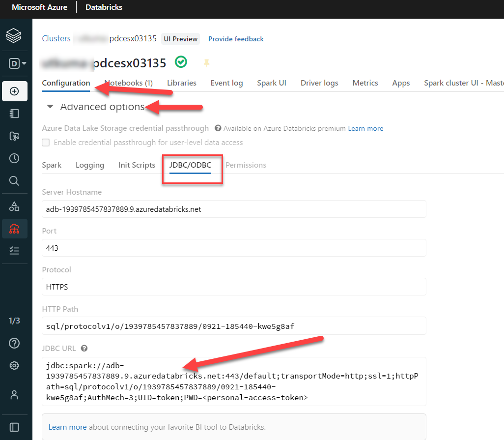The width and height of the screenshot is (504, 440).
Task: Open the Create plus icon in sidebar
Action: (x=14, y=91)
